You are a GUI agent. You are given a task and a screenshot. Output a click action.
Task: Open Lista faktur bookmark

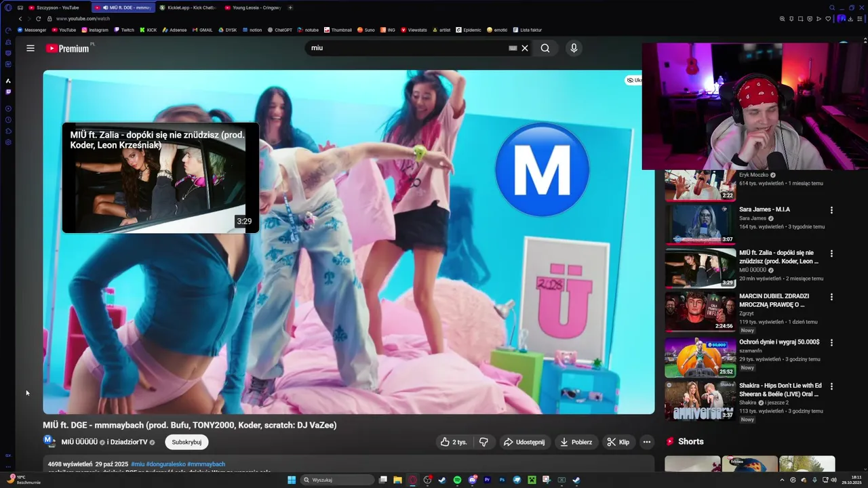tap(527, 30)
